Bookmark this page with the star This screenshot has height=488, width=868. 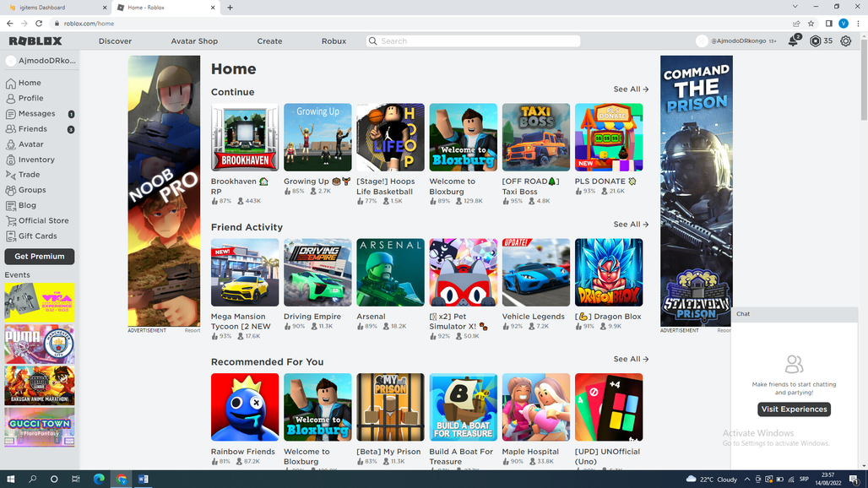(x=811, y=24)
